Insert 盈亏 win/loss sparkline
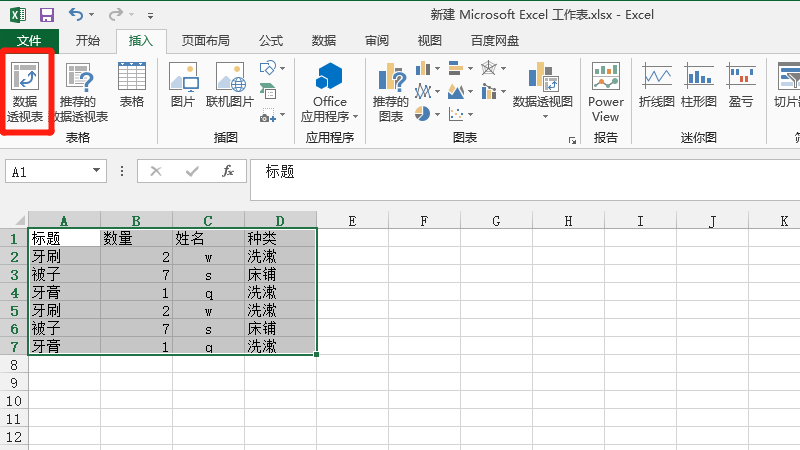Screen dimensions: 800x450 point(741,86)
